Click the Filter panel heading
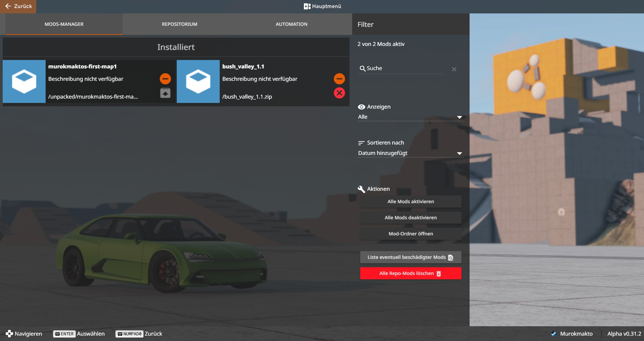 pos(365,24)
